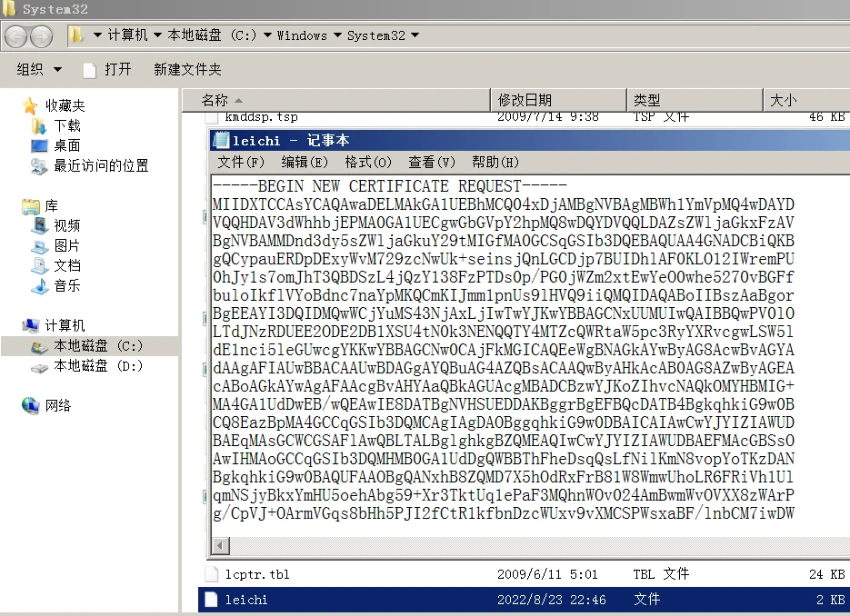Click the BEGIN NEW CERTIFICATE REQUEST line
Image resolution: width=850 pixels, height=616 pixels.
pos(390,186)
